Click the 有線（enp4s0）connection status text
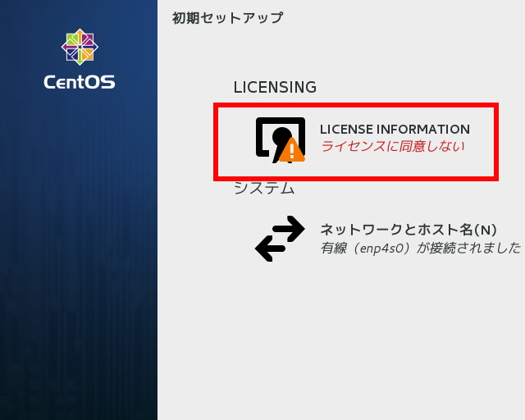The width and height of the screenshot is (525, 420). 420,248
